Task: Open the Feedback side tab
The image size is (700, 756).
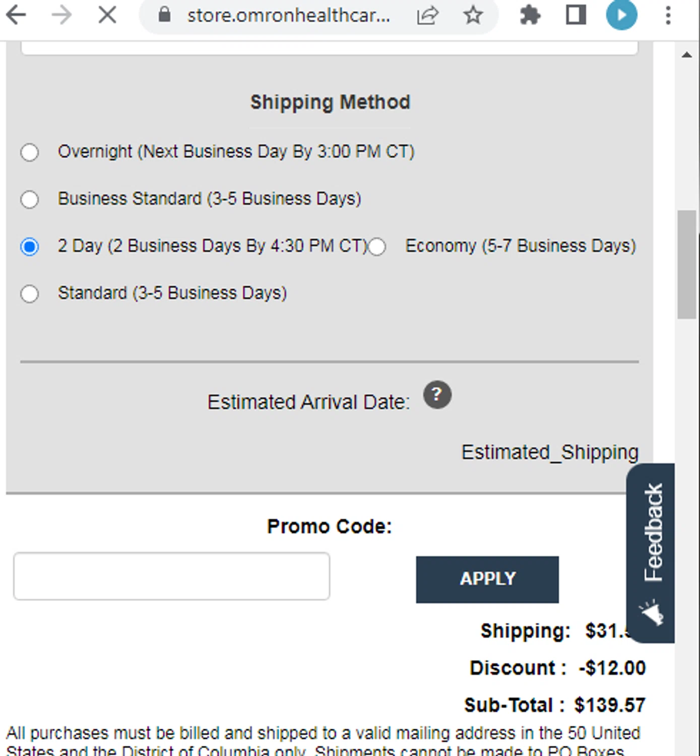Action: (651, 553)
